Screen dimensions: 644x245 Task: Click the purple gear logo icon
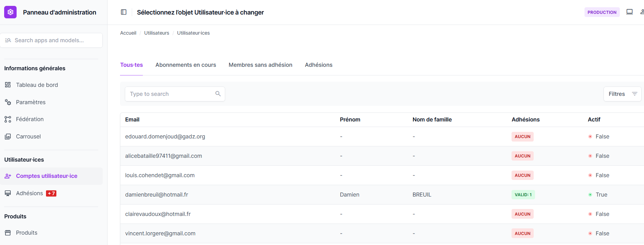point(10,12)
